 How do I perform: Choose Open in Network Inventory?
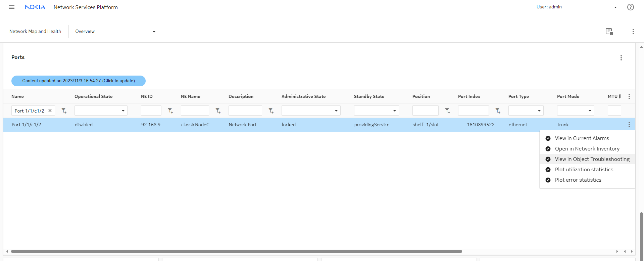(x=587, y=149)
